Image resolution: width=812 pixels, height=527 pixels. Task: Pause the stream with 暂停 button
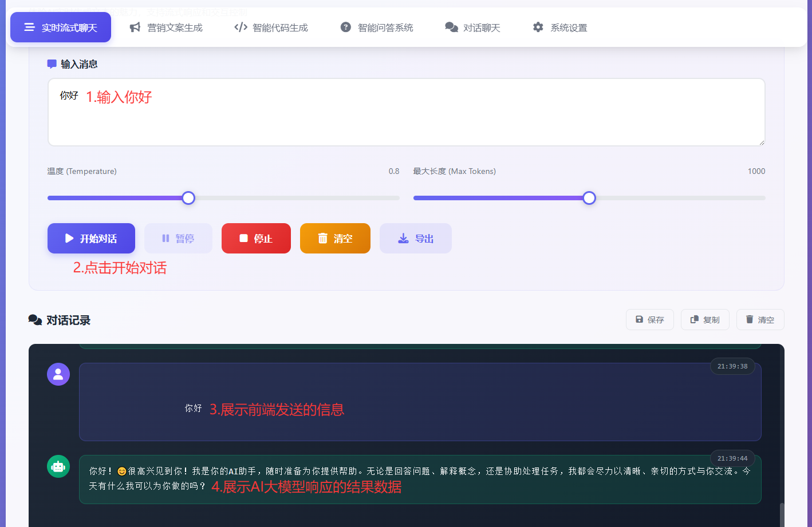click(x=178, y=238)
